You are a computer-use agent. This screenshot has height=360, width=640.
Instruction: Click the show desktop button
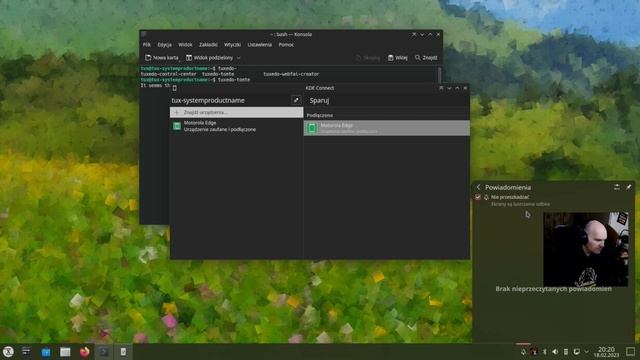tap(630, 351)
